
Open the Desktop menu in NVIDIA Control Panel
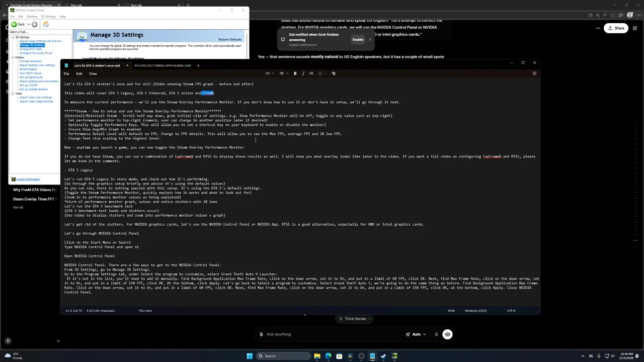tap(32, 17)
